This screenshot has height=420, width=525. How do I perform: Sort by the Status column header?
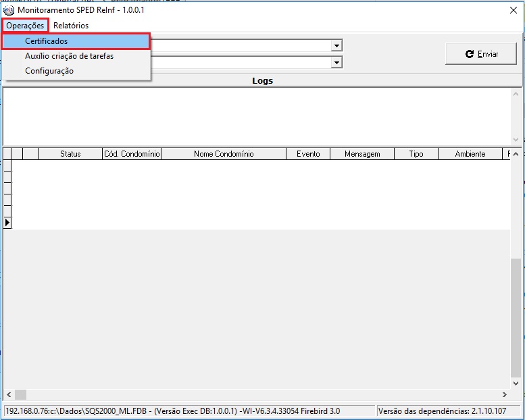[70, 154]
